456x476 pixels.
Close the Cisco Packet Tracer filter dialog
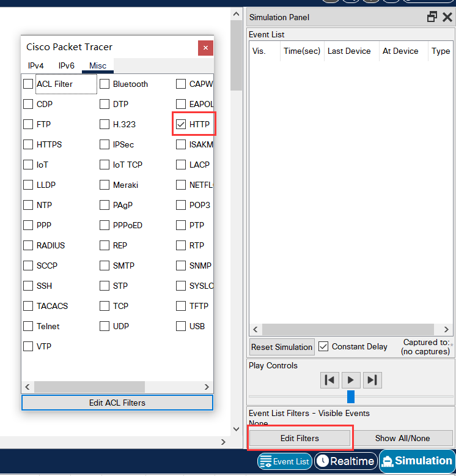[205, 48]
